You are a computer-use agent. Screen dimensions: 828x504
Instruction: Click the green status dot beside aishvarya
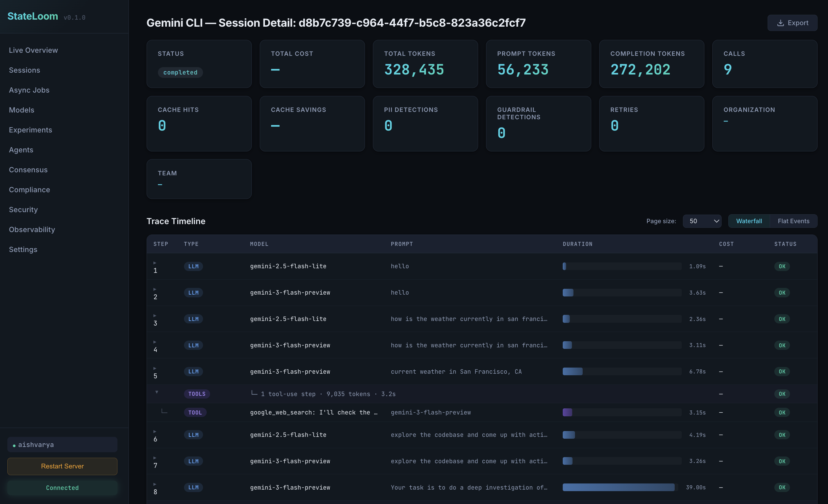pos(14,445)
